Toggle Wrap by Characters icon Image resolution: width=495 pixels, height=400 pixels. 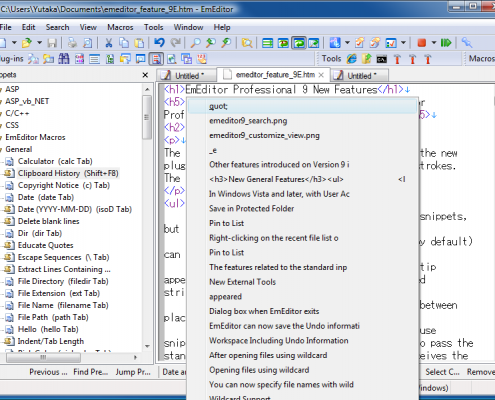283,43
